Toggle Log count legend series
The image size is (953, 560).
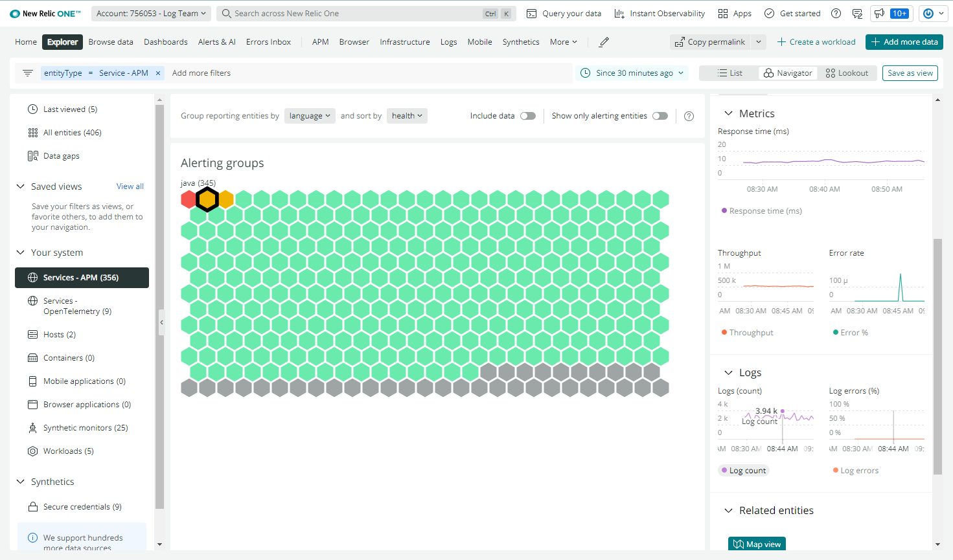[744, 471]
